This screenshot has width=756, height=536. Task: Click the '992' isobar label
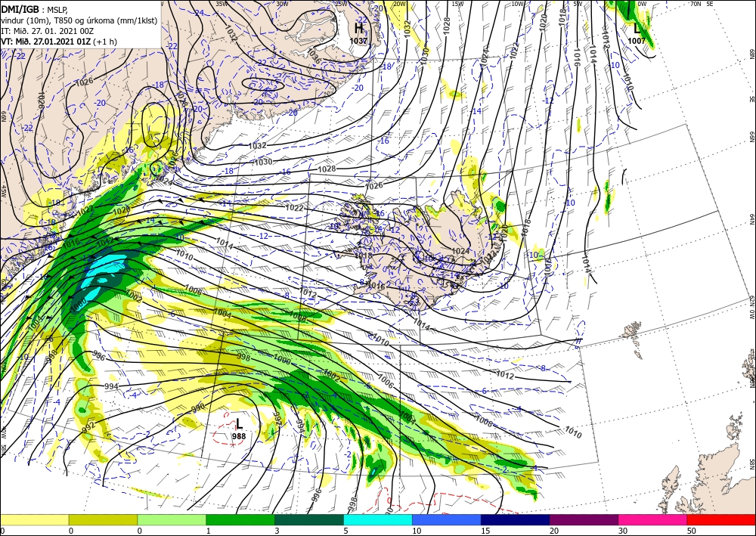coord(88,428)
